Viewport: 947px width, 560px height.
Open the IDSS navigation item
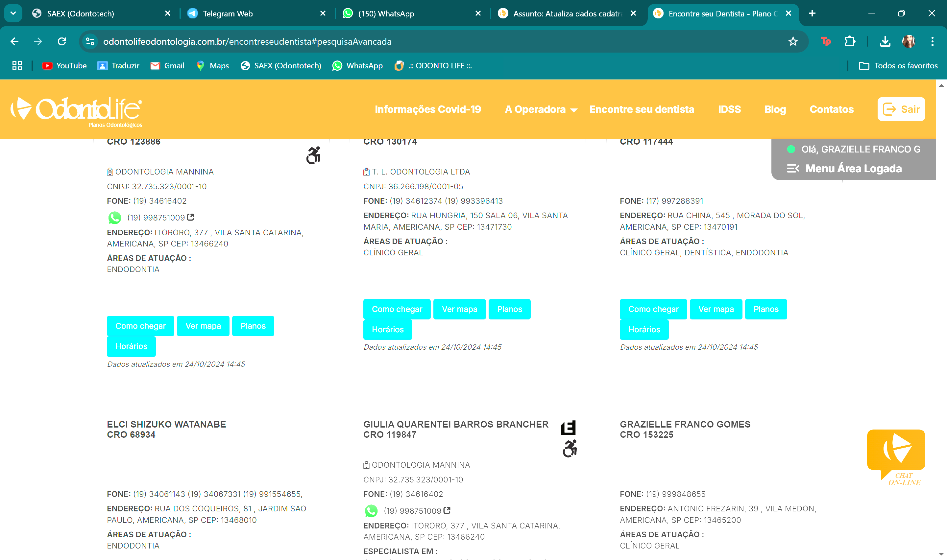click(x=729, y=109)
